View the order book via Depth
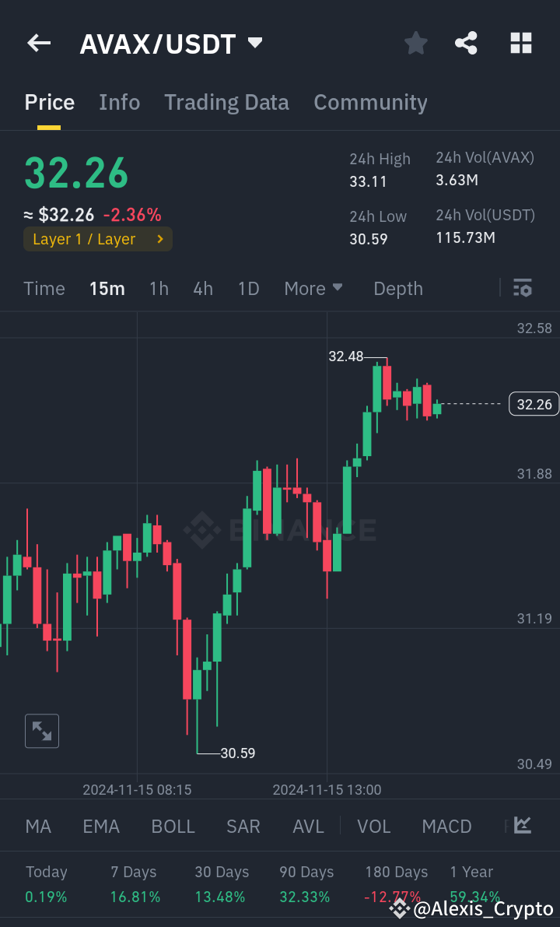The image size is (560, 927). tap(397, 288)
